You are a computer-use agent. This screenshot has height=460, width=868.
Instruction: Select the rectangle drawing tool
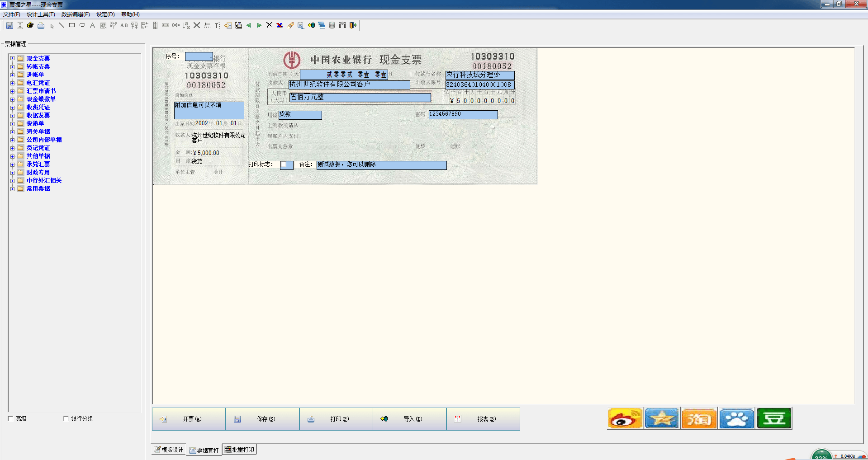click(x=72, y=25)
